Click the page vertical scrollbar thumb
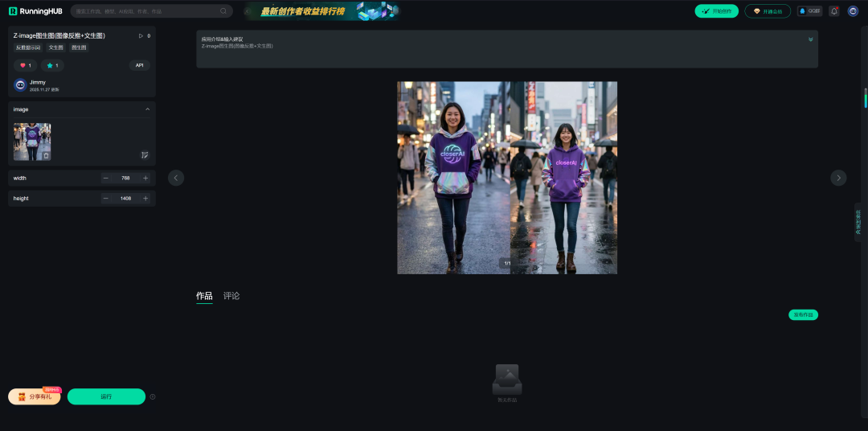The image size is (868, 431). 866,98
